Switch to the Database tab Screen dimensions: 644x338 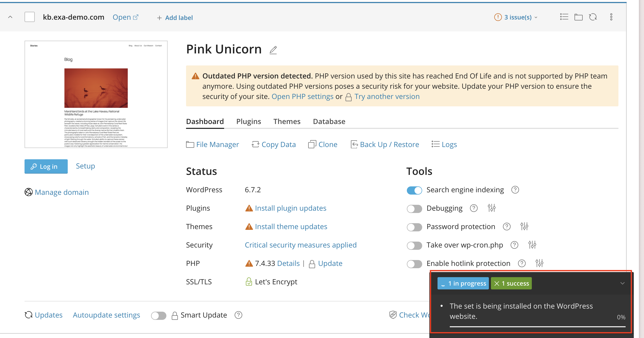tap(329, 121)
